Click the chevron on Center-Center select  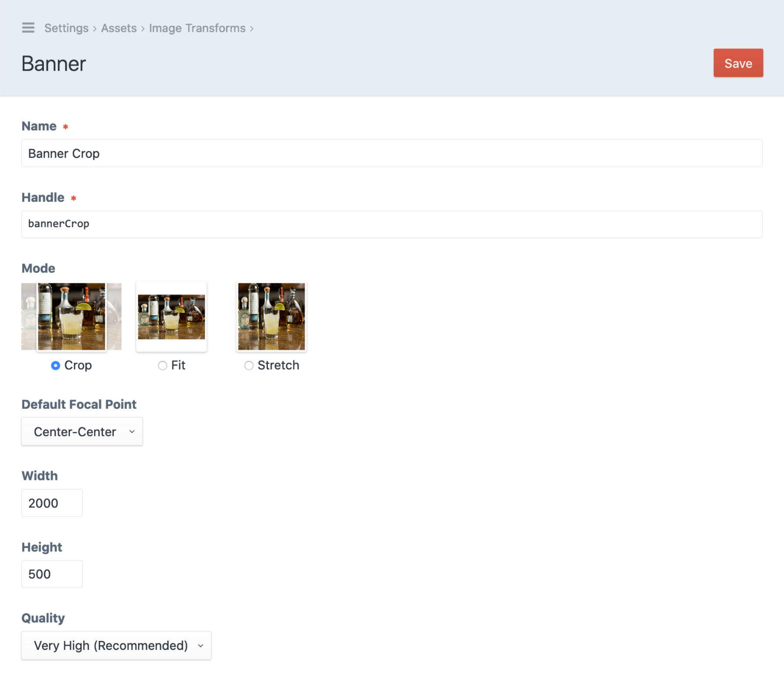(132, 432)
